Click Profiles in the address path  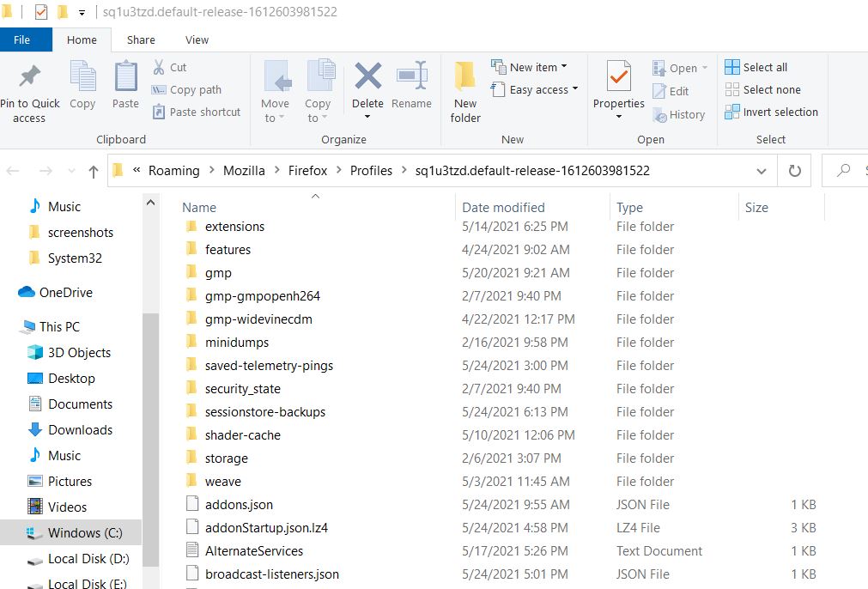pos(371,171)
